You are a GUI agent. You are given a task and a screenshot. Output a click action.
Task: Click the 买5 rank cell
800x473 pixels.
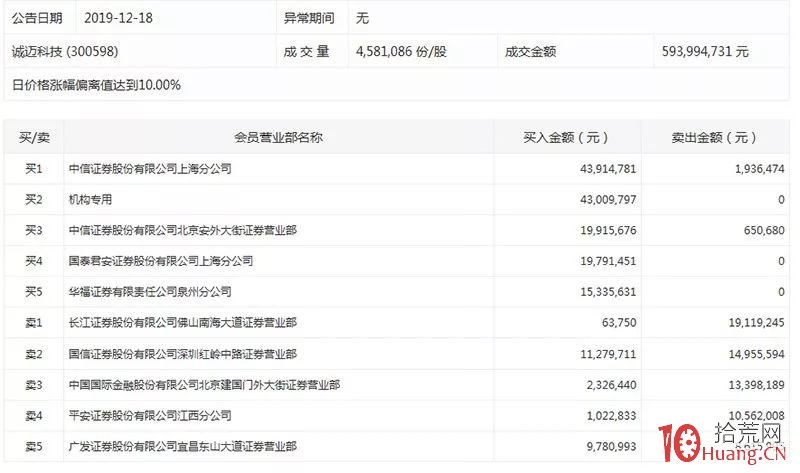pos(34,292)
